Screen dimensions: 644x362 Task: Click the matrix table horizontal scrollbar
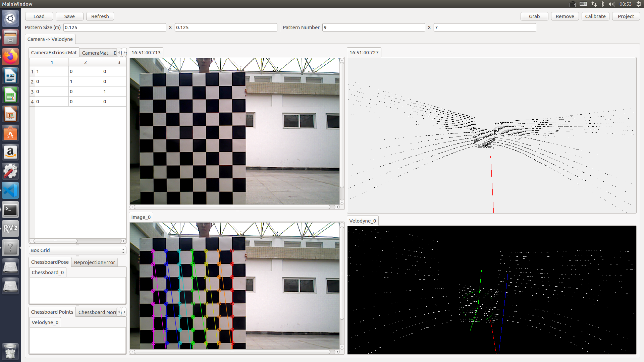pos(55,241)
